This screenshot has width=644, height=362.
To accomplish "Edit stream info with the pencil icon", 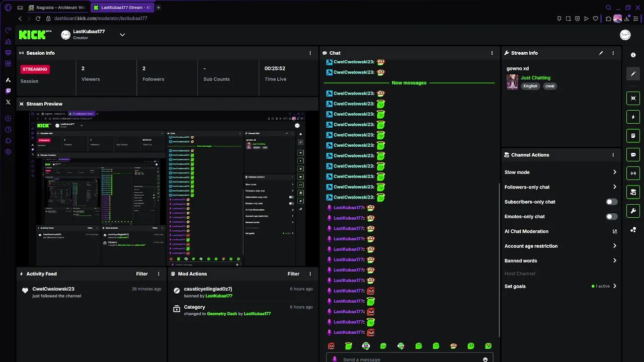I will tap(601, 53).
